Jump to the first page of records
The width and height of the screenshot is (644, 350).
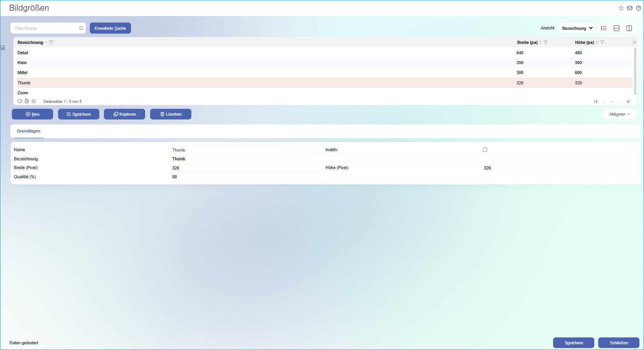point(595,102)
